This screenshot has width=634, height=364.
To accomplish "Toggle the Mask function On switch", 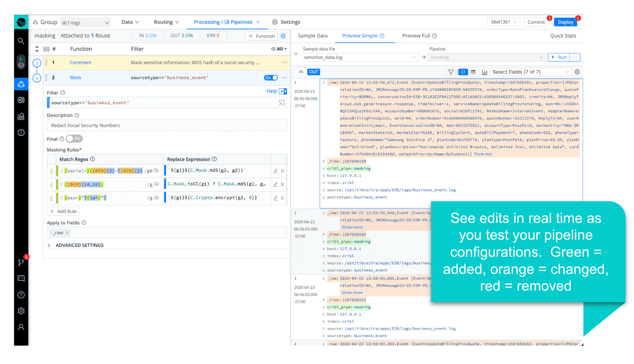I will (x=271, y=78).
